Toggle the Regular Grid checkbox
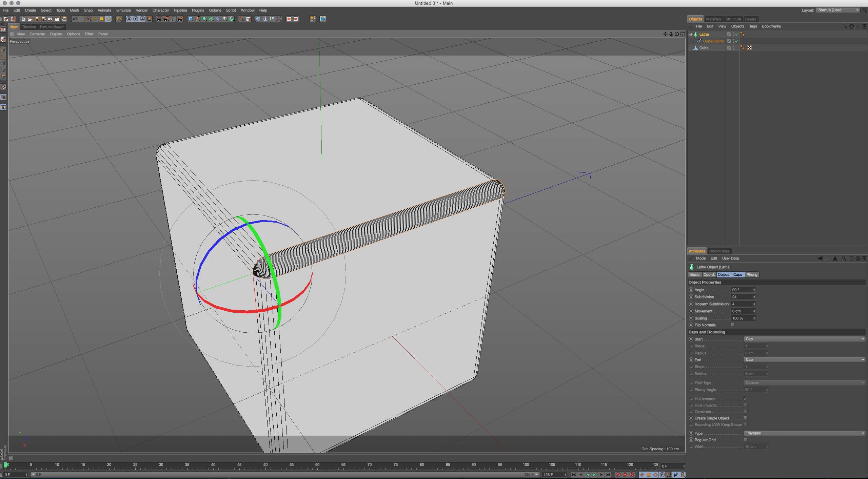This screenshot has height=479, width=868. (x=745, y=440)
